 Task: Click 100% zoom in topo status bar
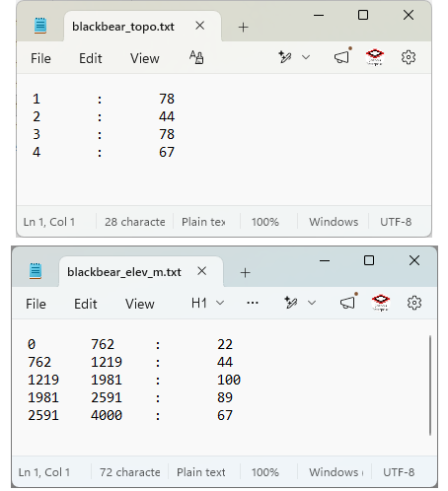[265, 222]
